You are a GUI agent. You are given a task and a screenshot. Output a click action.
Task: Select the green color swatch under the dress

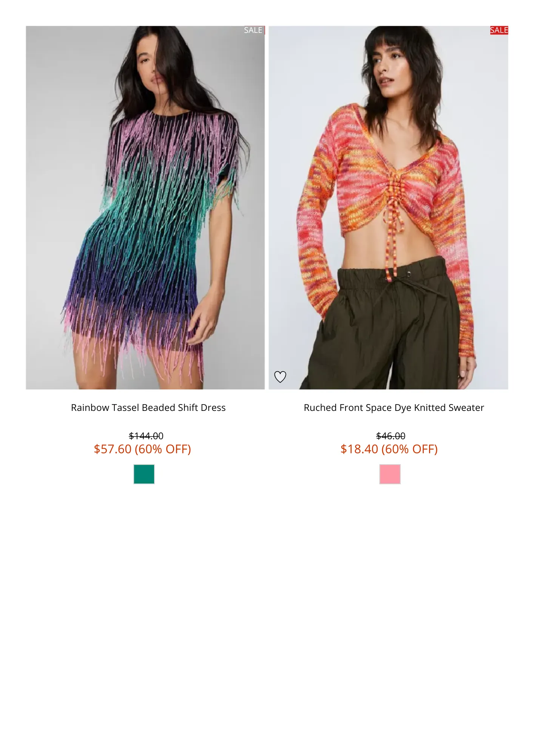[144, 474]
